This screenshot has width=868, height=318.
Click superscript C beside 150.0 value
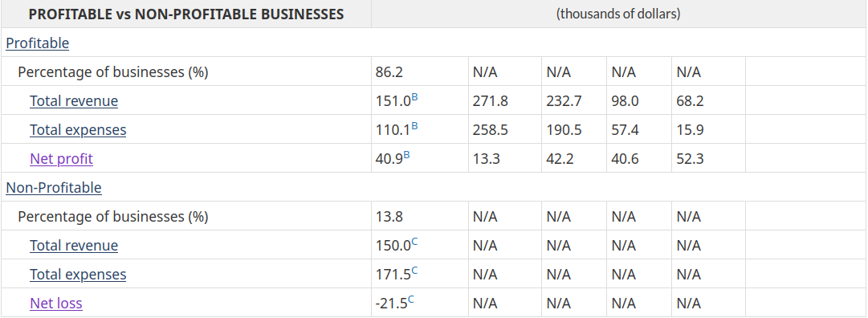coord(414,241)
